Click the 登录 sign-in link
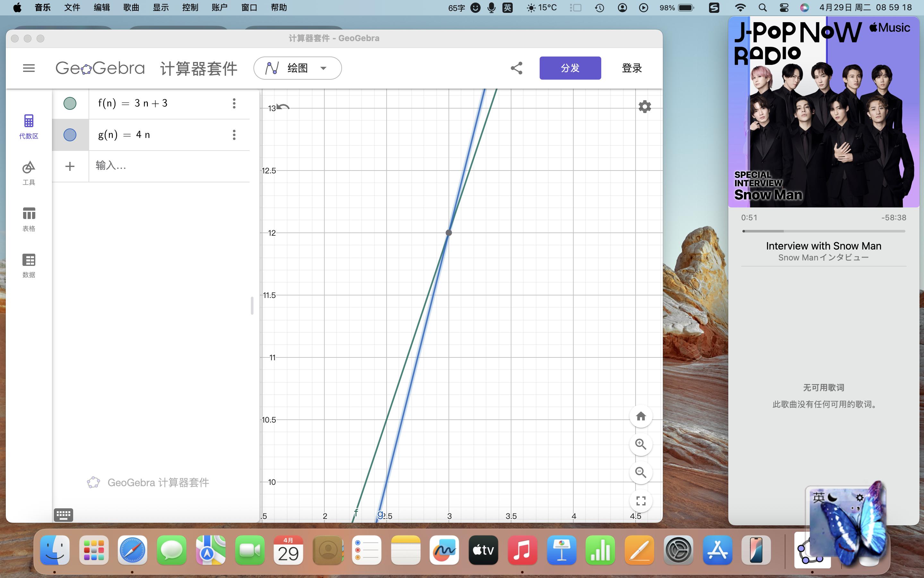Screen dimensions: 924x578 pyautogui.click(x=631, y=68)
